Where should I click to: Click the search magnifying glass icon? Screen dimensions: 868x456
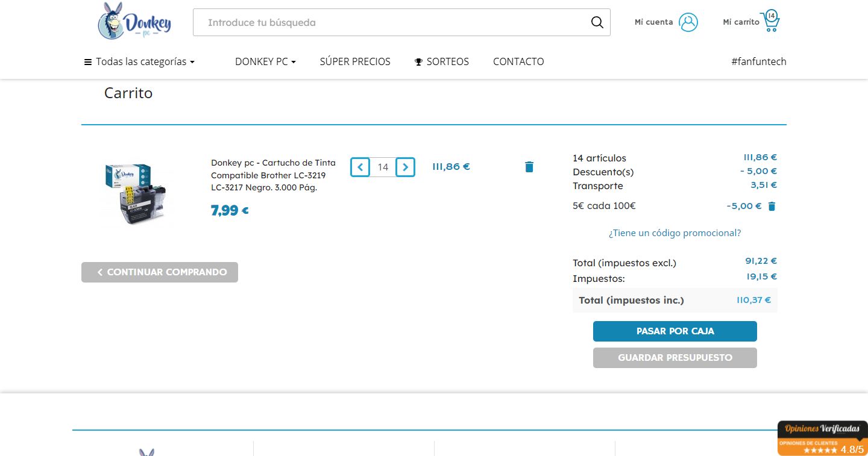tap(597, 22)
